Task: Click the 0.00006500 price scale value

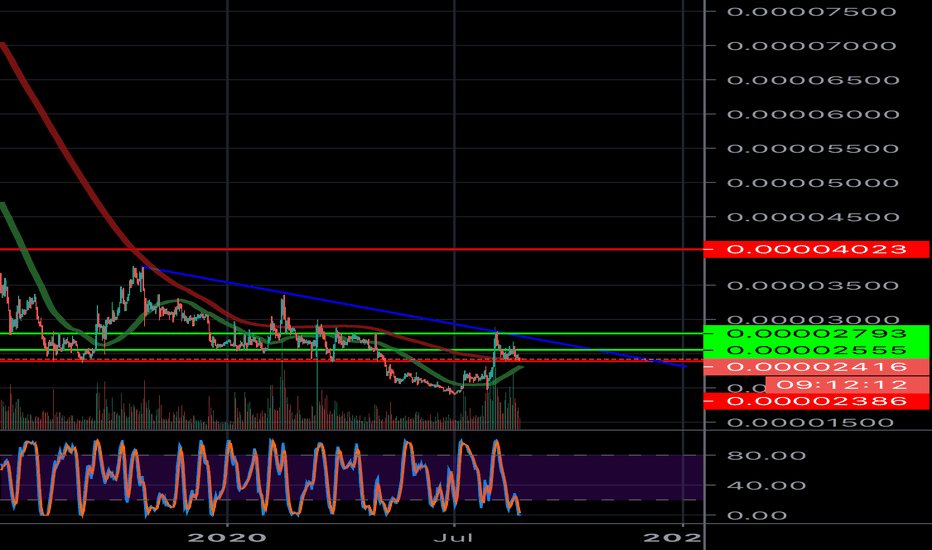Action: tap(813, 80)
